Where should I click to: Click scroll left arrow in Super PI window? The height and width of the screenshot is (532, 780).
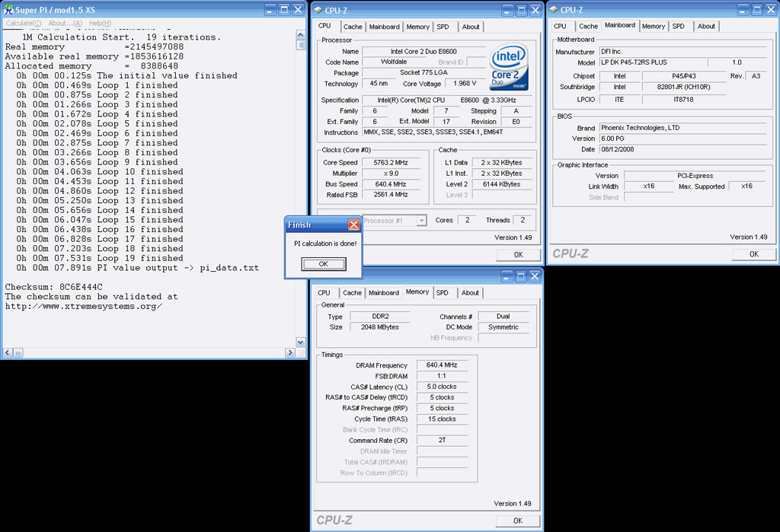coord(8,353)
